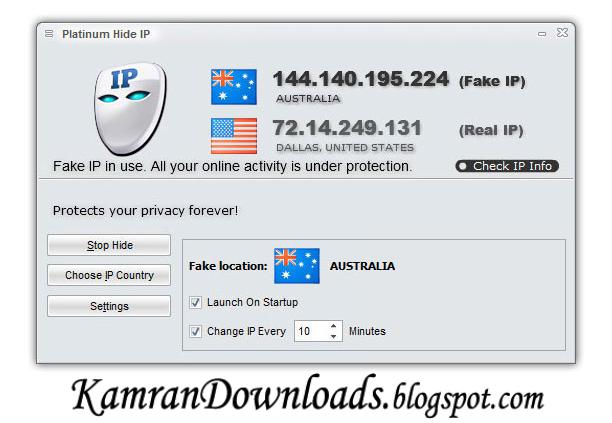Decrease the minutes with the down arrow
Viewport: 612px width, 423px height.
(333, 336)
